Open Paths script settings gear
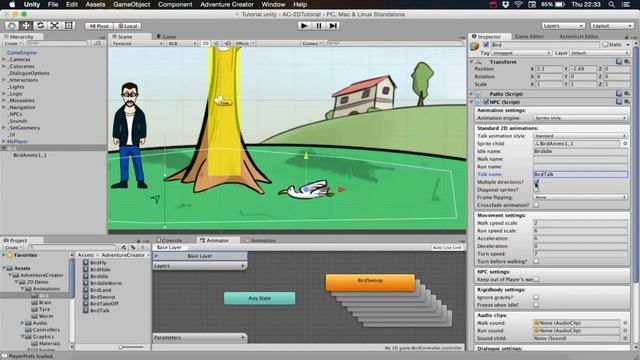640x360 pixels. pos(627,94)
